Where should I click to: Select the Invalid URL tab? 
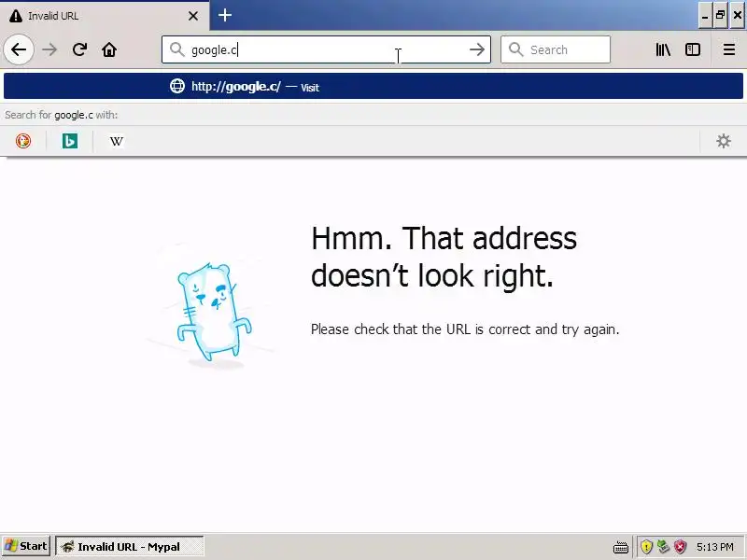click(105, 16)
